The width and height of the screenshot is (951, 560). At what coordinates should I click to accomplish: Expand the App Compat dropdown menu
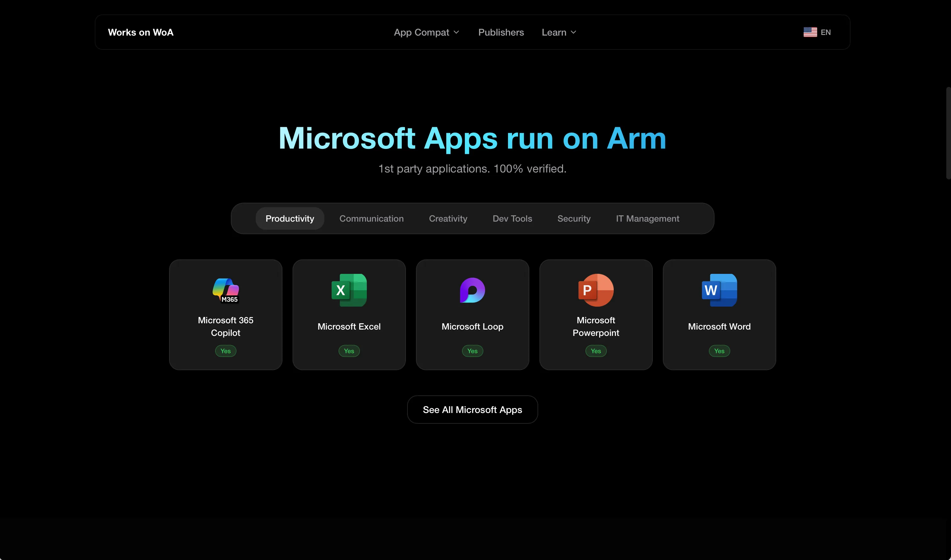426,32
